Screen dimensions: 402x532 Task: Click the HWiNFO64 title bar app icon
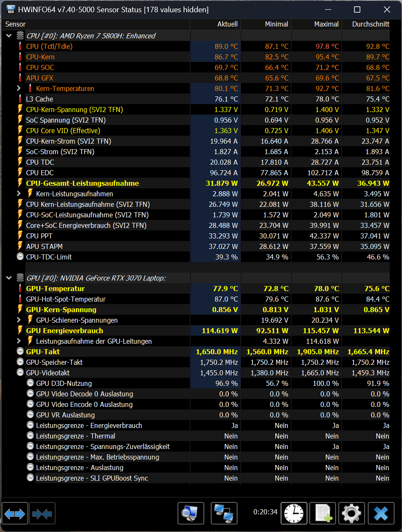pyautogui.click(x=11, y=9)
